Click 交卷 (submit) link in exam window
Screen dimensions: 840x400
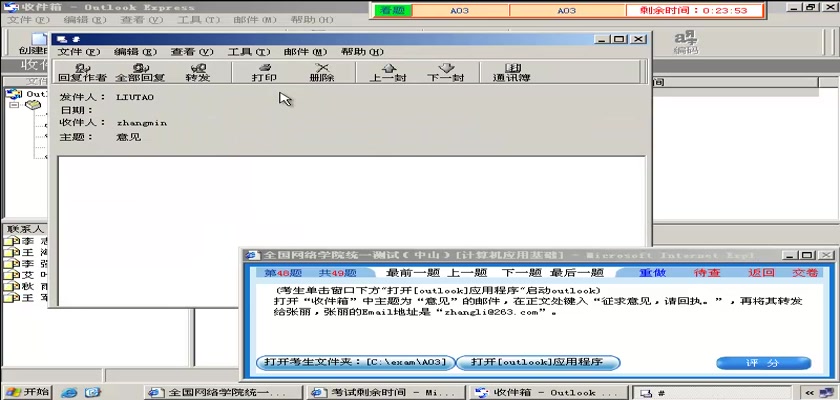806,273
